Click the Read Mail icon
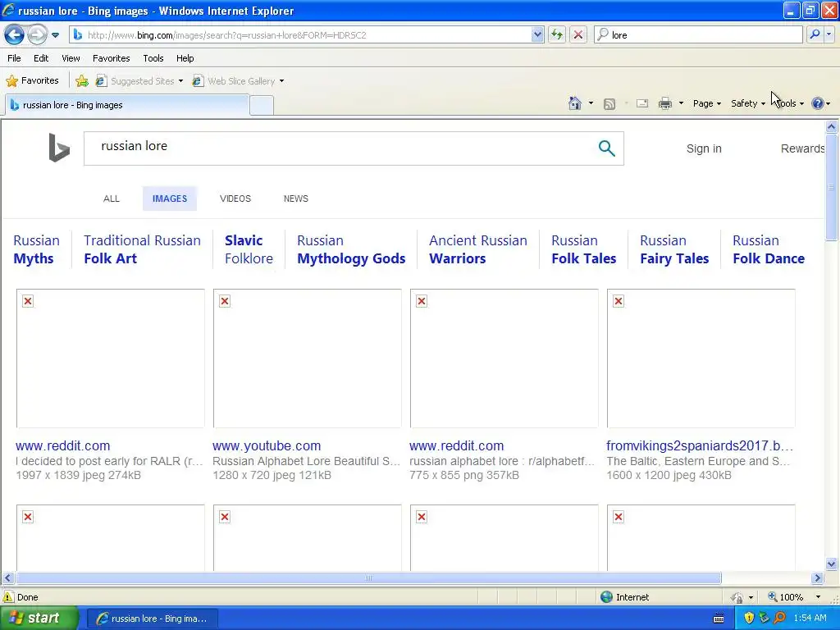Image resolution: width=840 pixels, height=630 pixels. click(642, 103)
